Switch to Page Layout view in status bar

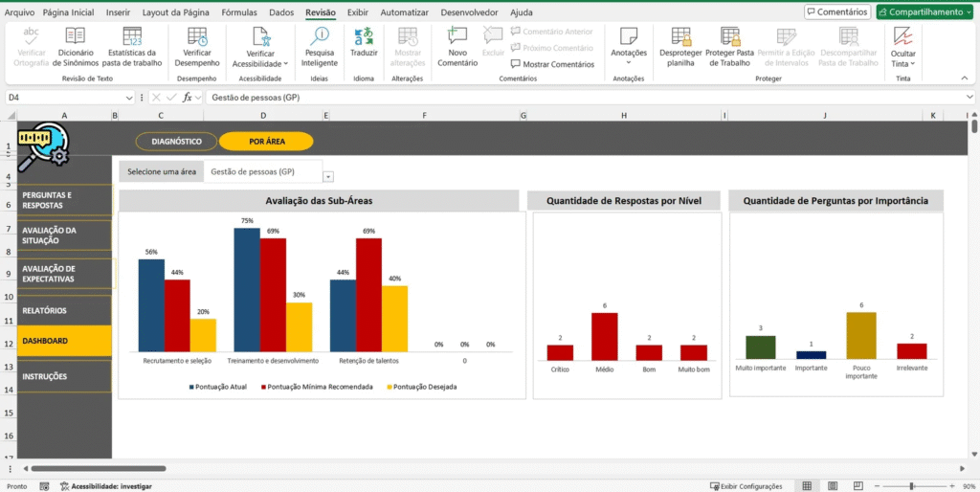[x=831, y=486]
